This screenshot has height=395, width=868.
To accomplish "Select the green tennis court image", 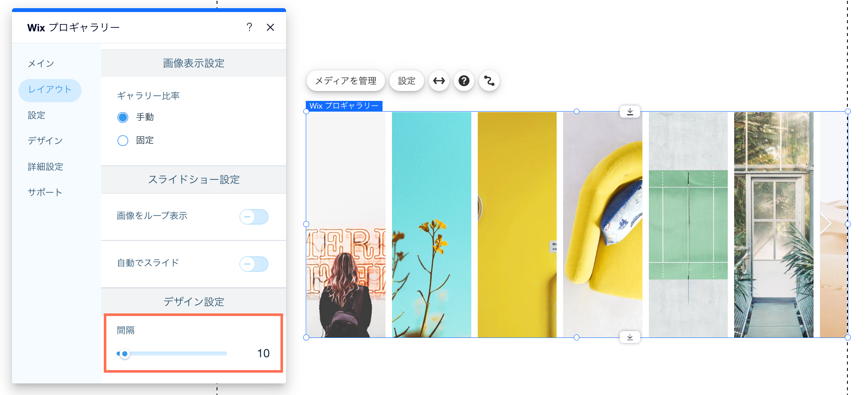I will (x=688, y=225).
